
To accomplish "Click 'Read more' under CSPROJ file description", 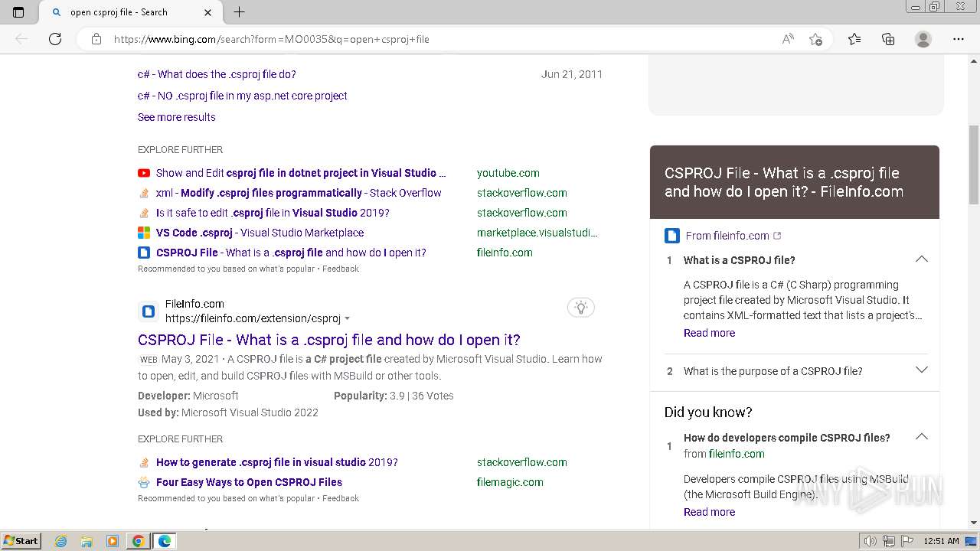I will tap(709, 333).
